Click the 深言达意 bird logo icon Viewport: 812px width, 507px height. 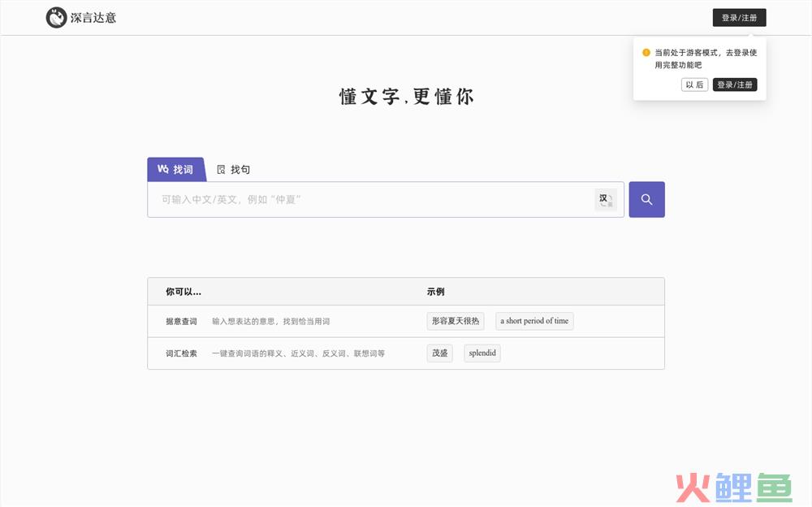(x=56, y=17)
